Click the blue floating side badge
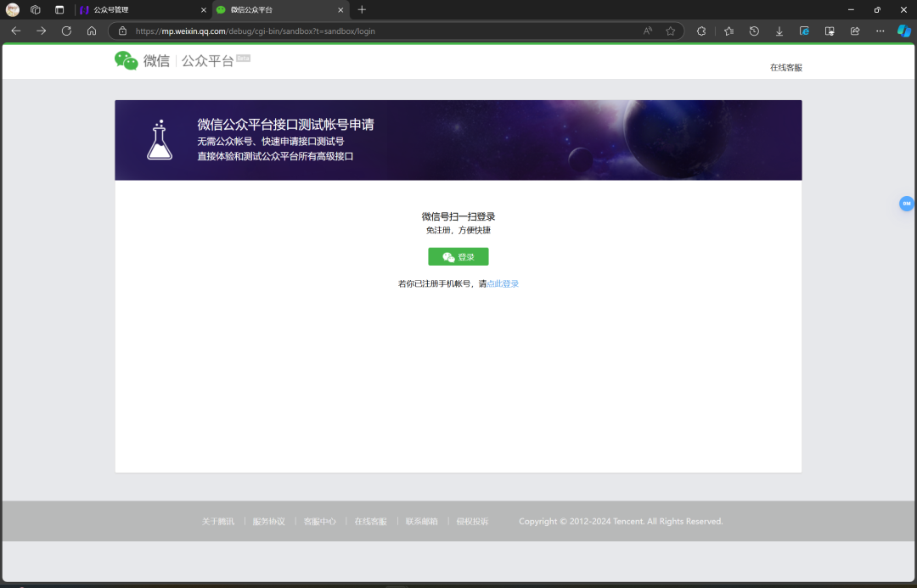Image resolution: width=917 pixels, height=588 pixels. click(x=907, y=204)
